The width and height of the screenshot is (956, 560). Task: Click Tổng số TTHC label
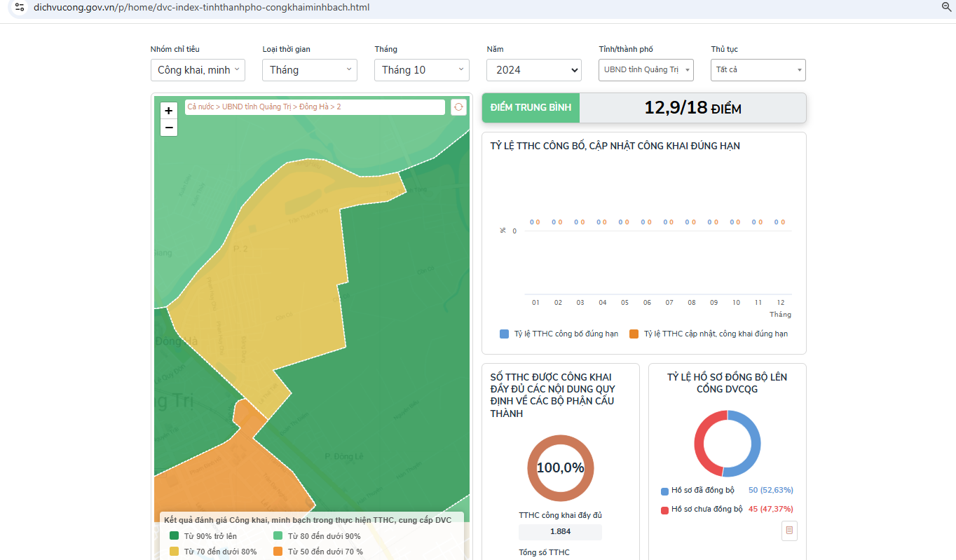[x=544, y=553]
